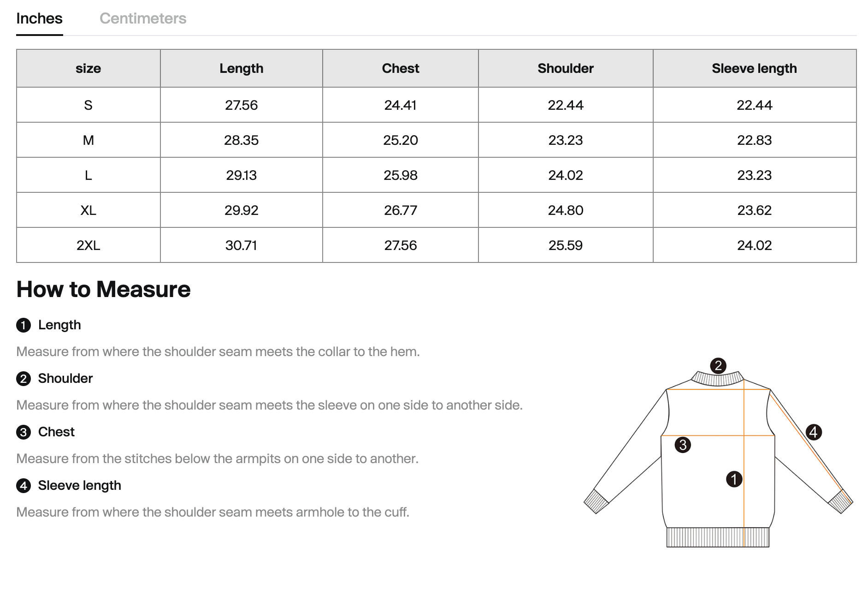The image size is (868, 601).
Task: Click the number 2 Shoulder bullet icon
Action: (24, 379)
